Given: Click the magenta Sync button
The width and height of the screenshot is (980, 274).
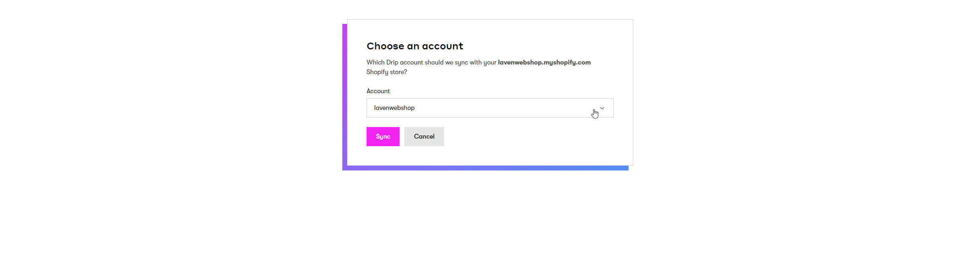Looking at the screenshot, I should [x=382, y=137].
